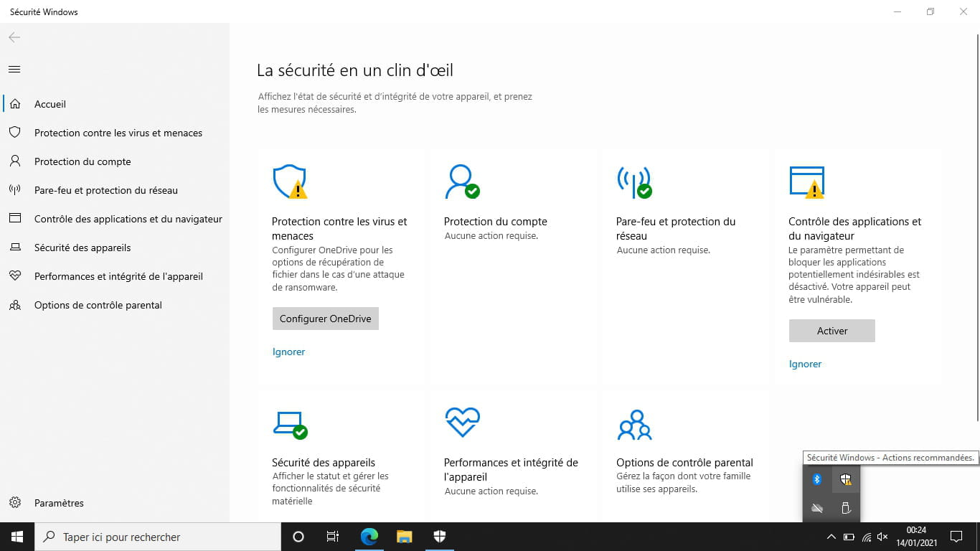Click the battery icon in the system tray
The height and width of the screenshot is (551, 980).
[x=849, y=537]
